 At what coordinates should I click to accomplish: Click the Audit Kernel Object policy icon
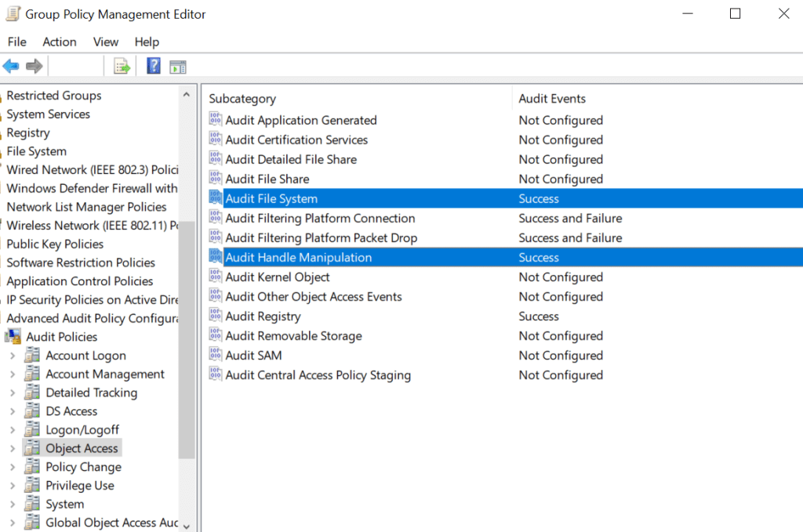click(x=216, y=277)
